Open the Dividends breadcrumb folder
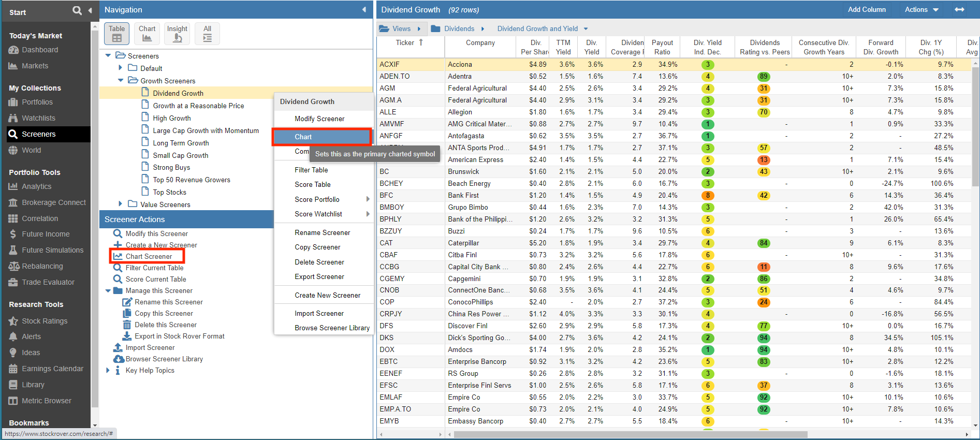This screenshot has height=440, width=980. (x=458, y=28)
